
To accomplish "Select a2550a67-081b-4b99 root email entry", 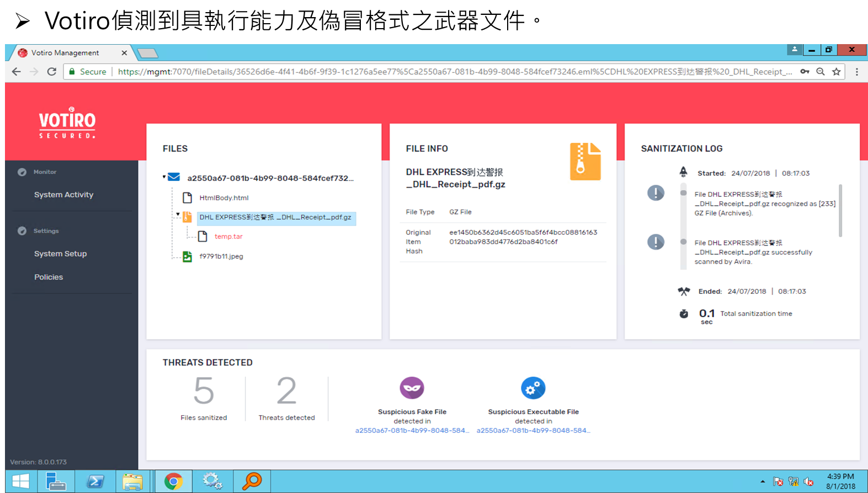I will 270,178.
